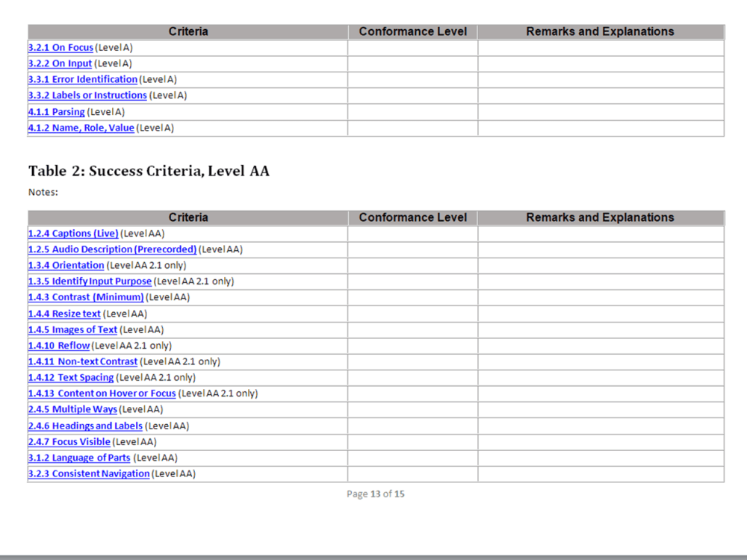Click Remarks cell for 1.4.12 Text Spacing

[x=601, y=378]
